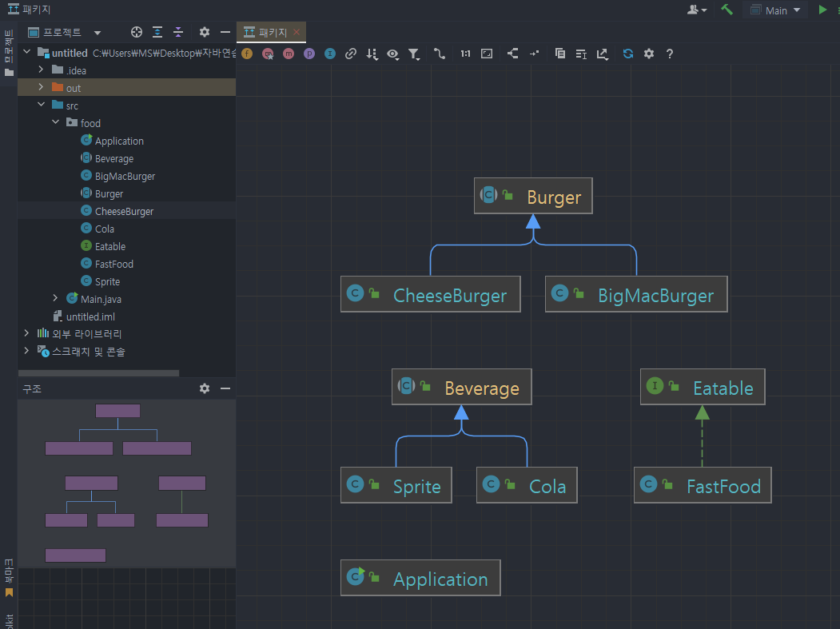Select the Burger node in diagram
840x629 pixels.
tap(533, 196)
